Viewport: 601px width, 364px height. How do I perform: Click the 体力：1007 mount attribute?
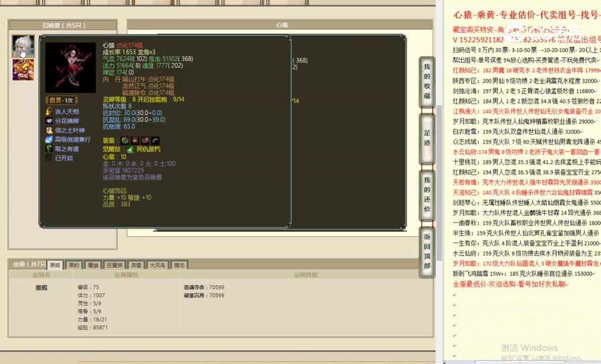tap(91, 295)
